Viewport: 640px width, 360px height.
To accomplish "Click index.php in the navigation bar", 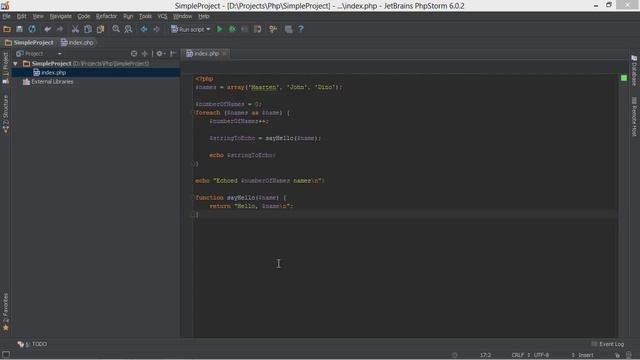I will click(77, 42).
